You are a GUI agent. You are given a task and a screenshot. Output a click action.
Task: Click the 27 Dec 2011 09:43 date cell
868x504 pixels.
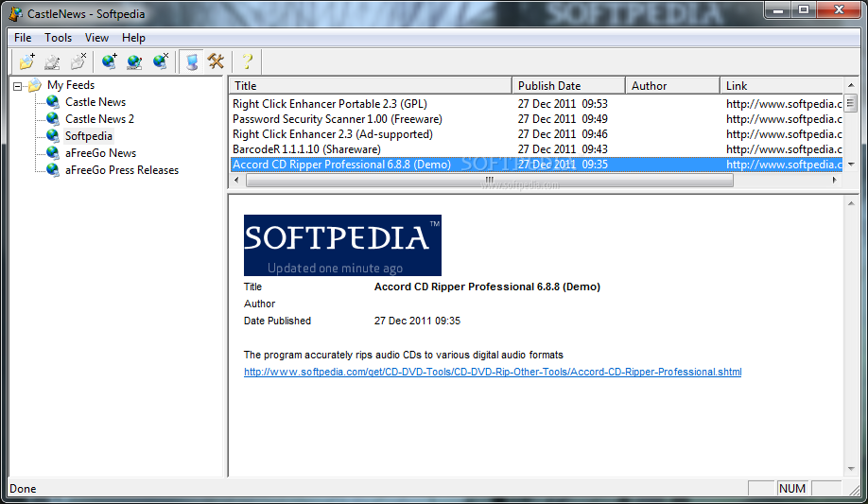pos(563,149)
